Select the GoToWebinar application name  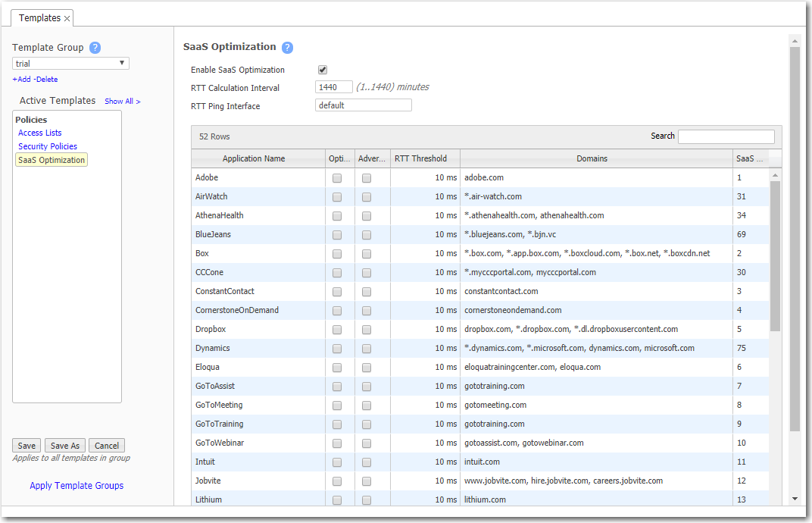click(220, 443)
